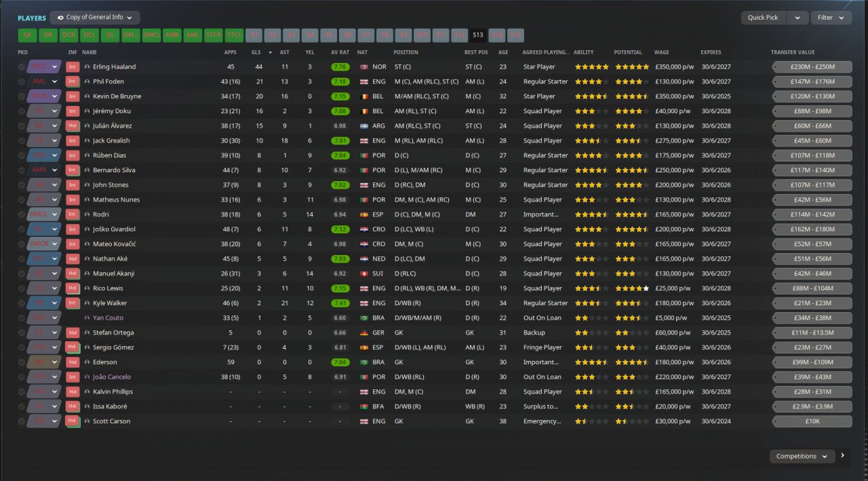Click the ability stars for Erling Haaland

pos(591,66)
